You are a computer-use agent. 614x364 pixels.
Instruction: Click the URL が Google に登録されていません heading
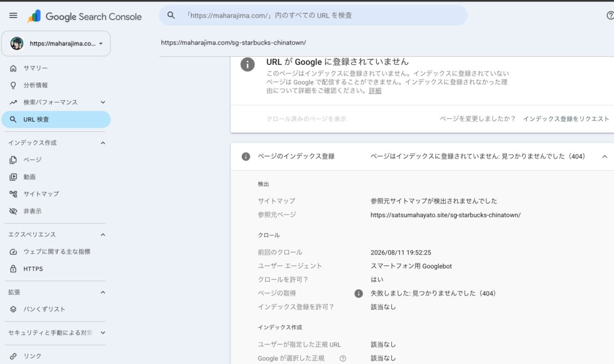(338, 62)
